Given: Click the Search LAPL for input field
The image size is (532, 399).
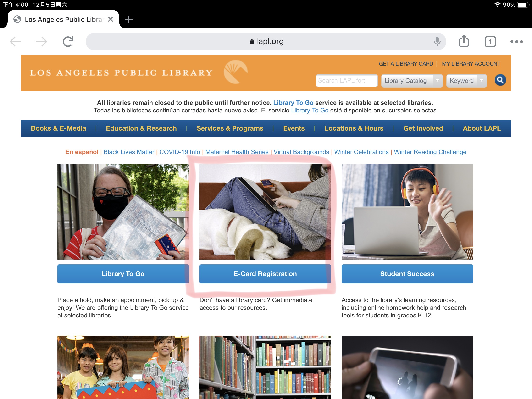Looking at the screenshot, I should tap(347, 80).
